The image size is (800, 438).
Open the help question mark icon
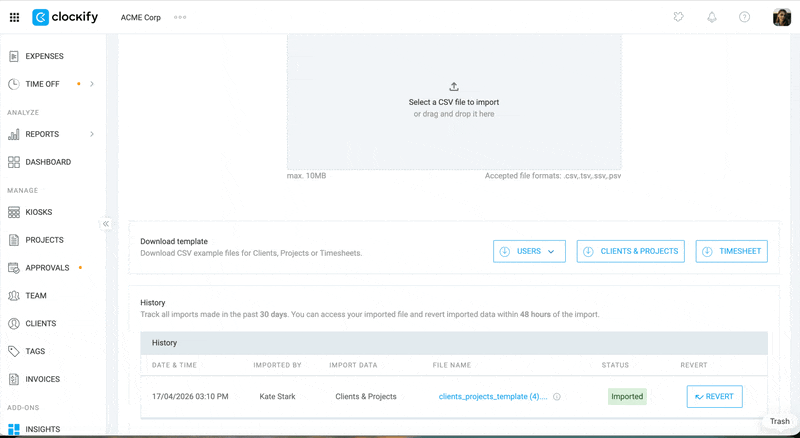click(744, 17)
